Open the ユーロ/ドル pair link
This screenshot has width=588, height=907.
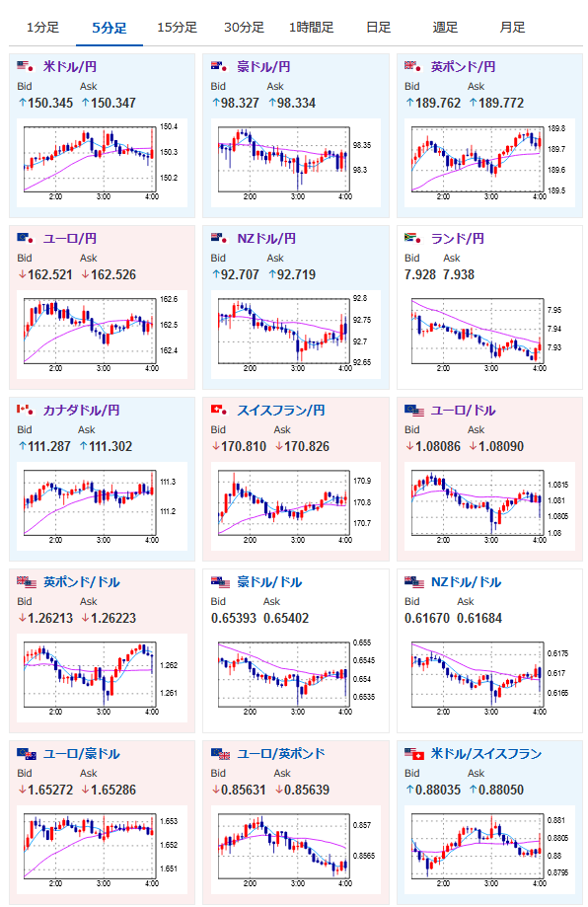[463, 411]
